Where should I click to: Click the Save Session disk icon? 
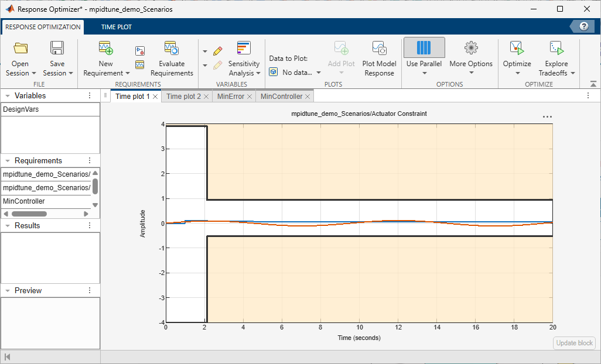[x=57, y=48]
